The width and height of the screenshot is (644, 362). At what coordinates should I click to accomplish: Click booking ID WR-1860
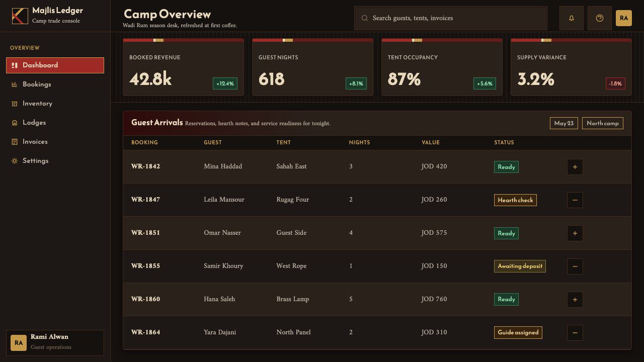145,299
